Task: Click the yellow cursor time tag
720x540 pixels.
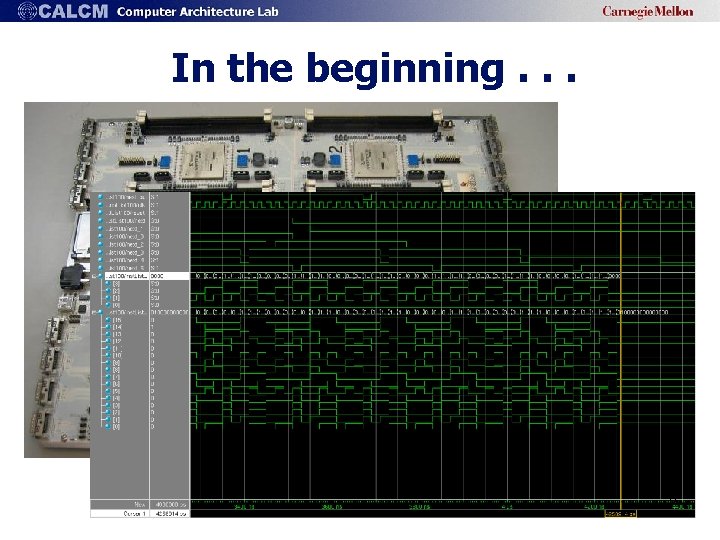Action: [x=620, y=514]
